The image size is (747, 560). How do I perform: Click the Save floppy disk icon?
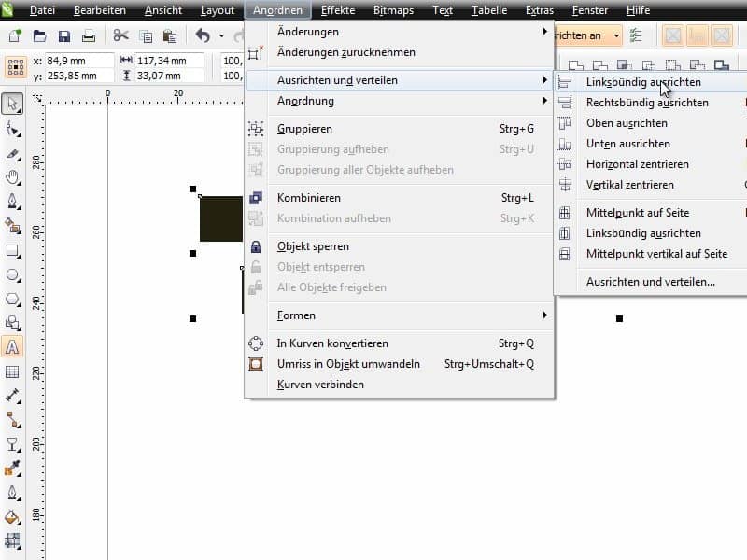(64, 36)
